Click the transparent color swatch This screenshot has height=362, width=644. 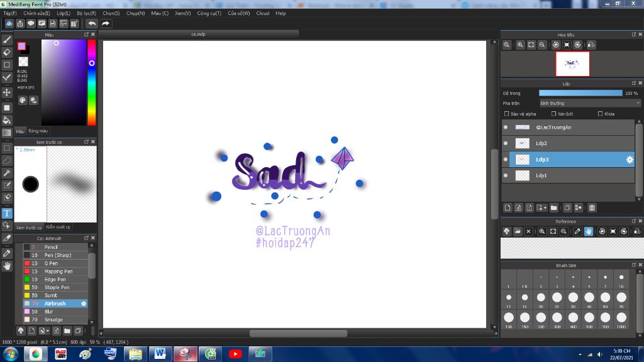point(23,62)
